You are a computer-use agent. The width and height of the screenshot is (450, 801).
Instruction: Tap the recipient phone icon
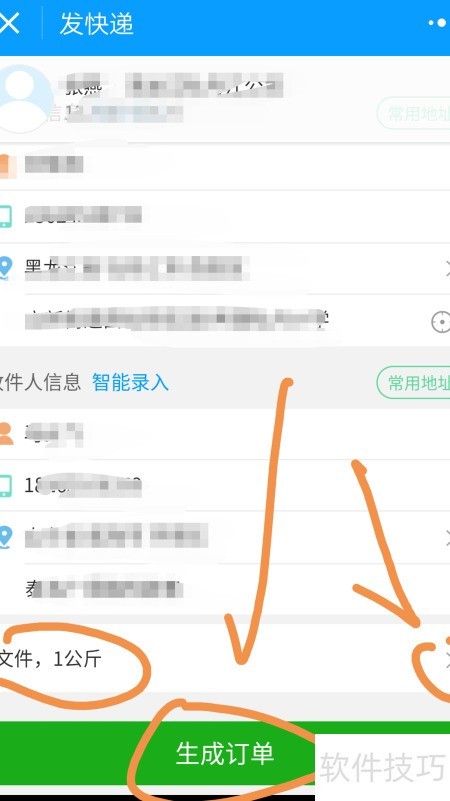[x=5, y=485]
